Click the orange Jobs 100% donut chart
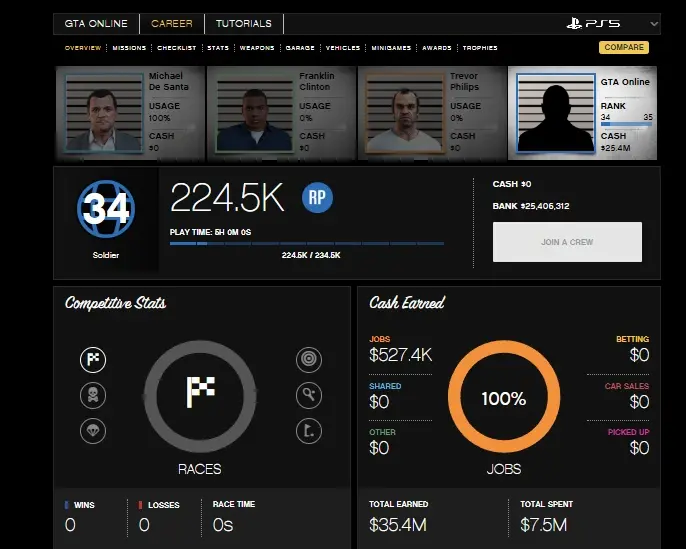Screen dimensions: 686x549 [x=504, y=396]
